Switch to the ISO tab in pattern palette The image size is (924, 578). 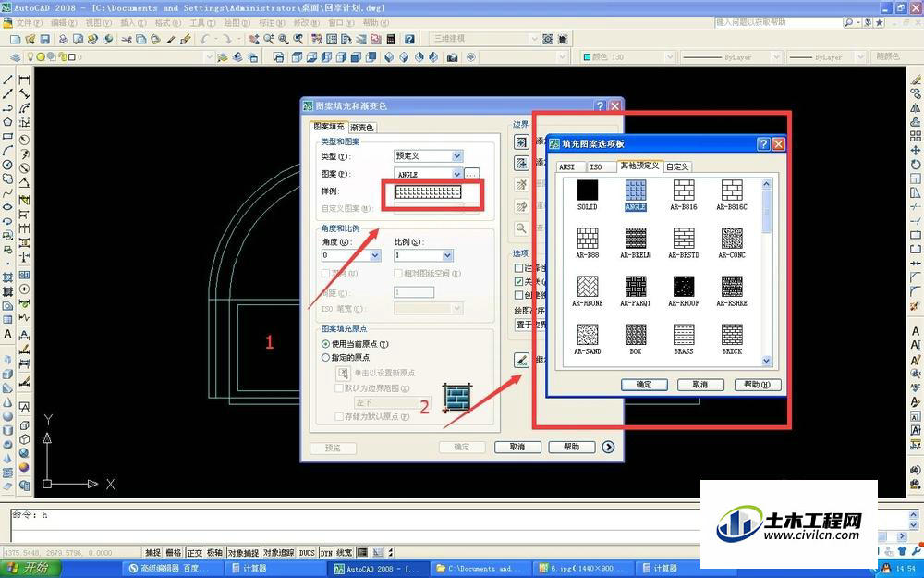(x=596, y=166)
